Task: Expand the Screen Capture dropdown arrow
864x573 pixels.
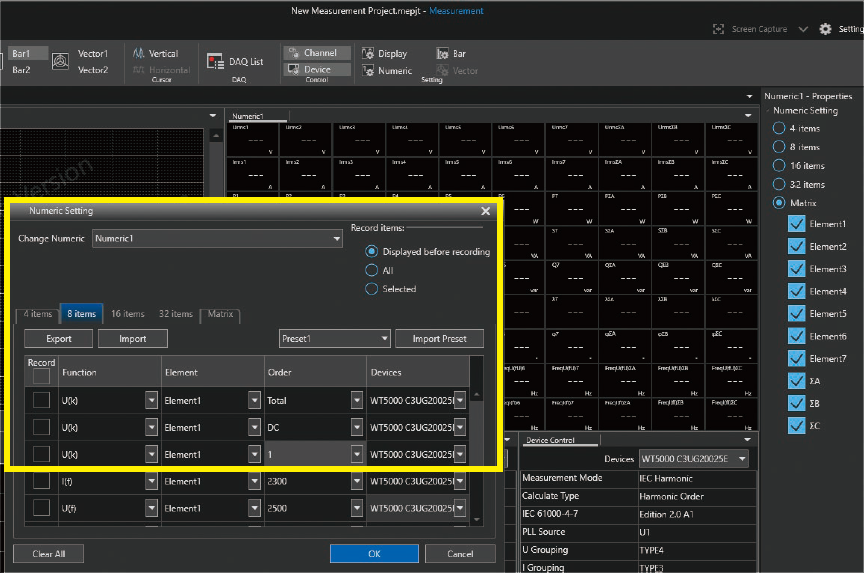Action: pyautogui.click(x=803, y=29)
